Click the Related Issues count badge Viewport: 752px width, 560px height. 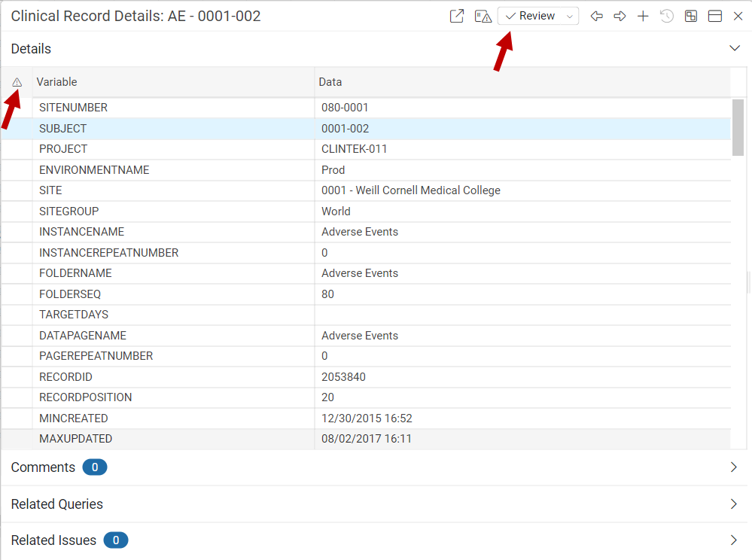(x=116, y=540)
